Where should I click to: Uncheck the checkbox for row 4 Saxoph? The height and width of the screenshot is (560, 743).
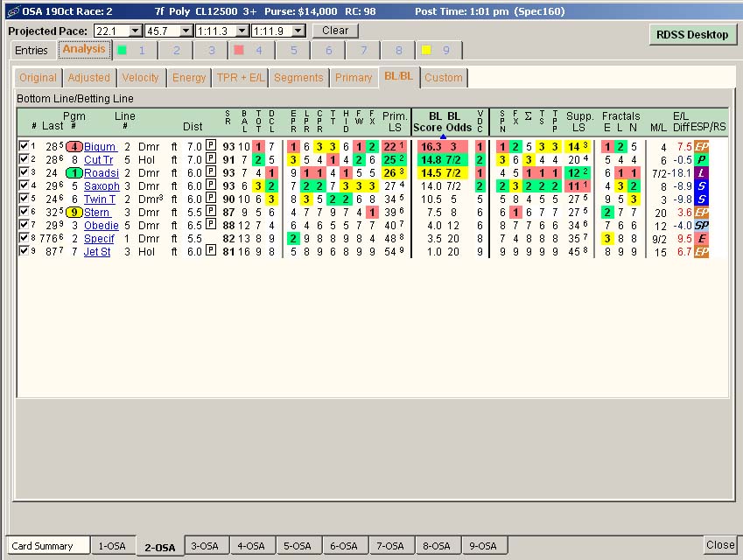[24, 185]
